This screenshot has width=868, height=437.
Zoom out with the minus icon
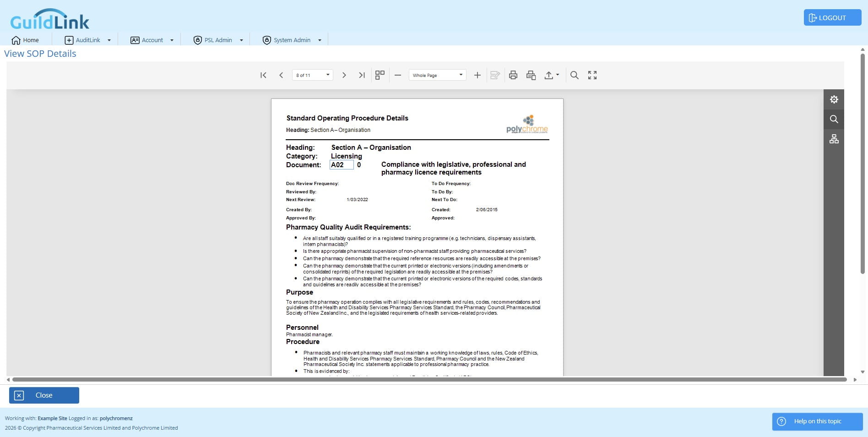pos(398,75)
